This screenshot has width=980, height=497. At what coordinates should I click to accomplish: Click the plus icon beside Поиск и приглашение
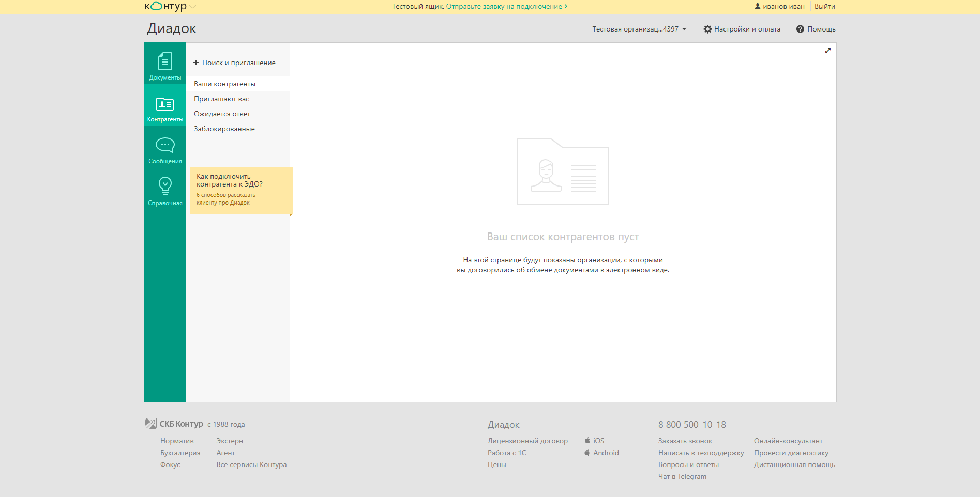[x=196, y=63]
